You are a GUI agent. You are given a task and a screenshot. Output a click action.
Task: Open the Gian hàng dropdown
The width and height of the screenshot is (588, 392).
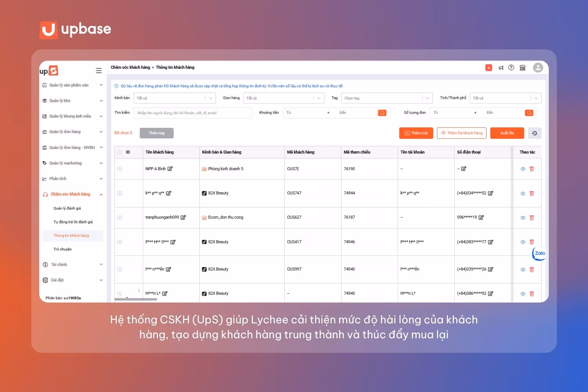284,98
